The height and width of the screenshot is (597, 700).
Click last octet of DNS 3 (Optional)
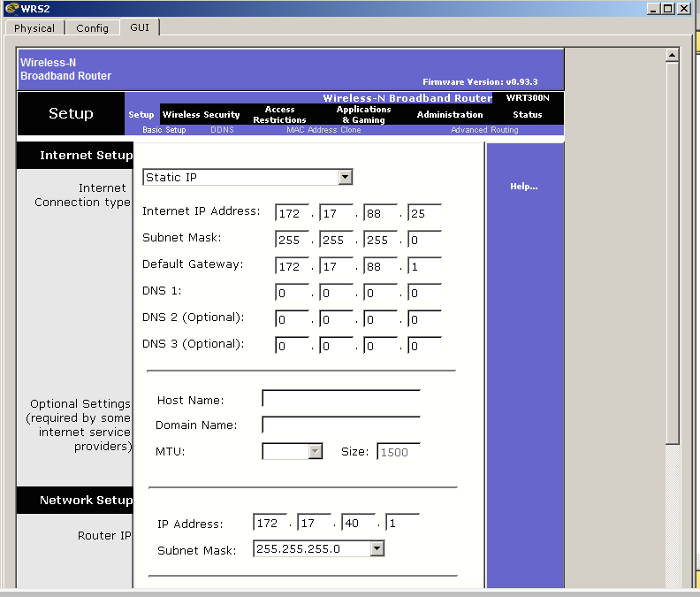[424, 346]
